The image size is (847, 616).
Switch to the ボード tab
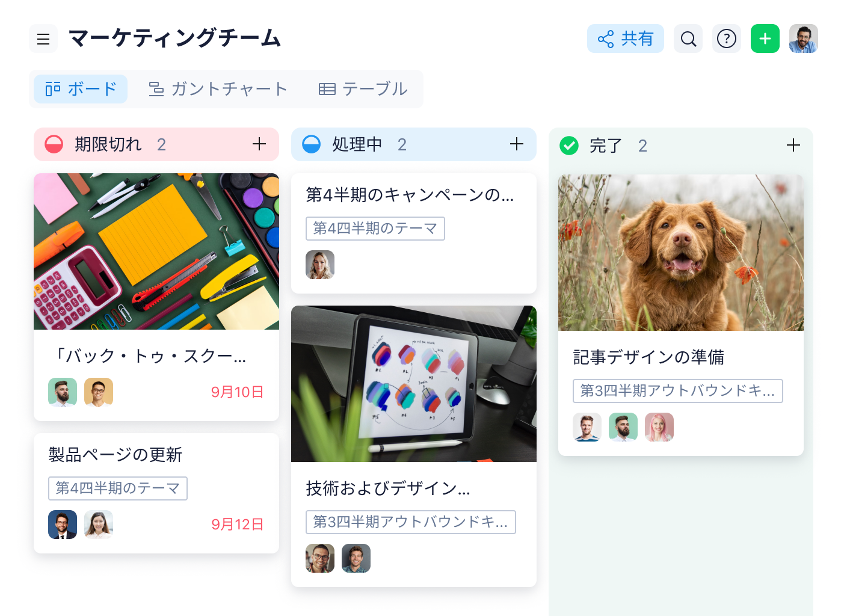(81, 89)
